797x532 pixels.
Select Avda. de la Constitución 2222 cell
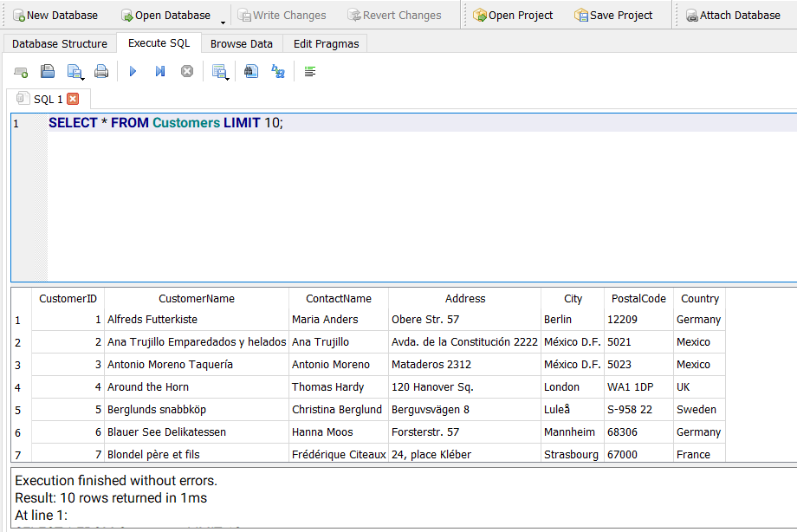pos(465,341)
